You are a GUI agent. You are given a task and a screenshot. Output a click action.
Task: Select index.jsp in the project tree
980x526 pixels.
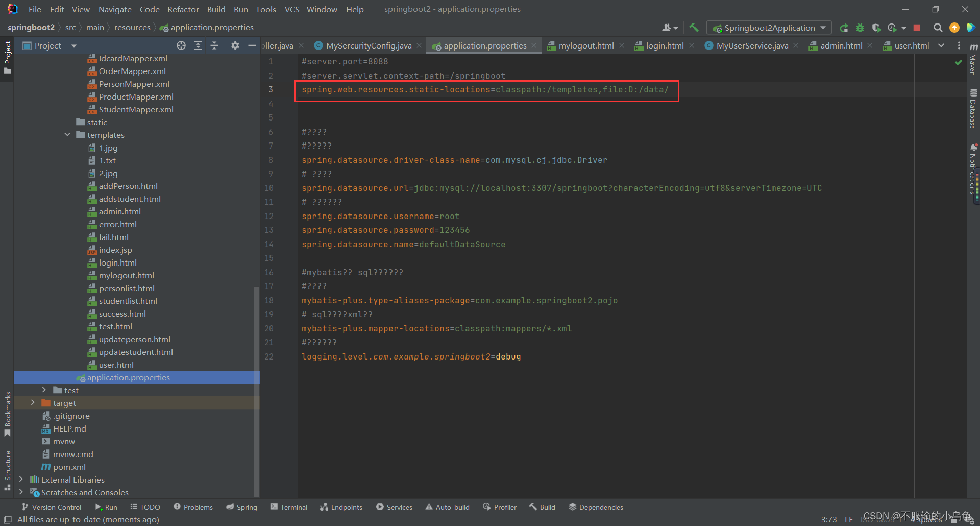[x=115, y=250]
